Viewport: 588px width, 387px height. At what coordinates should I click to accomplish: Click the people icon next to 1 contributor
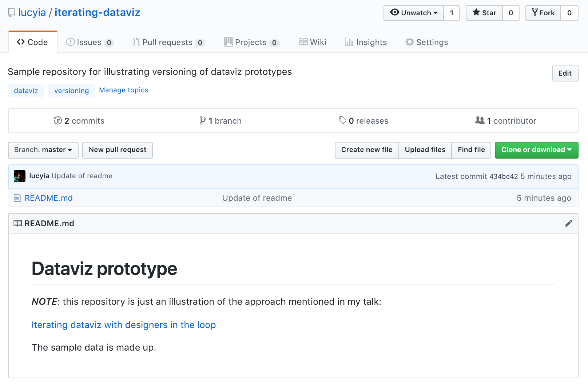(480, 120)
